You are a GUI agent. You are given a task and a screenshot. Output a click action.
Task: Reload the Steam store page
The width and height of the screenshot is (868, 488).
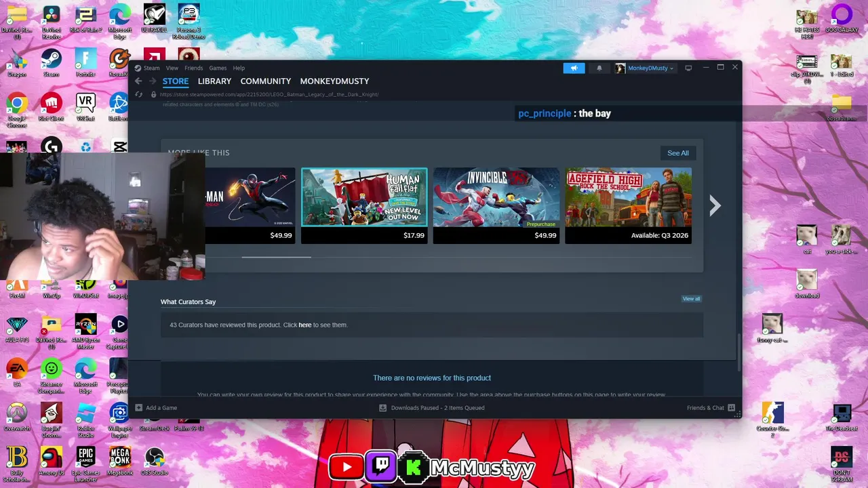pos(138,94)
